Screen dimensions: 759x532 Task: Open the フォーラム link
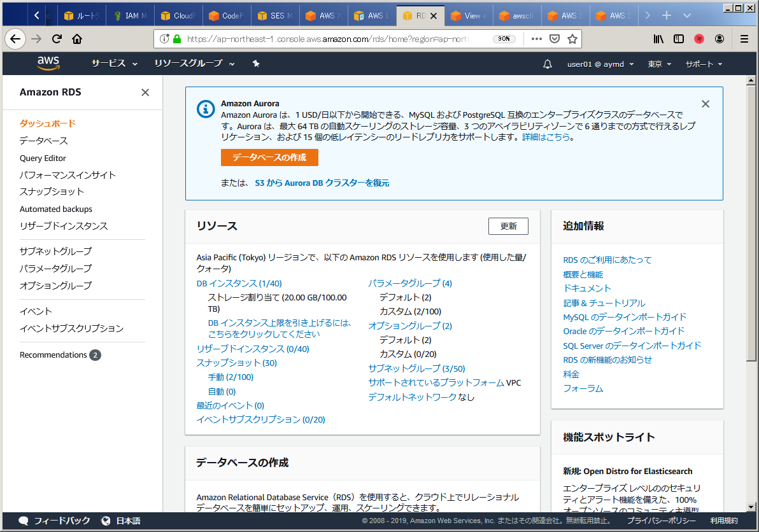click(583, 388)
